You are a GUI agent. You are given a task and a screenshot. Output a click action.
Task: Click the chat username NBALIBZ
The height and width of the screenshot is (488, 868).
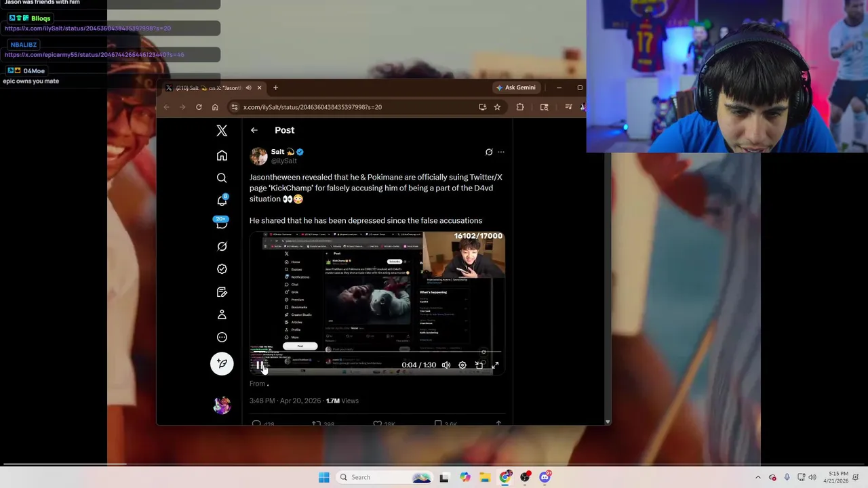(x=24, y=45)
